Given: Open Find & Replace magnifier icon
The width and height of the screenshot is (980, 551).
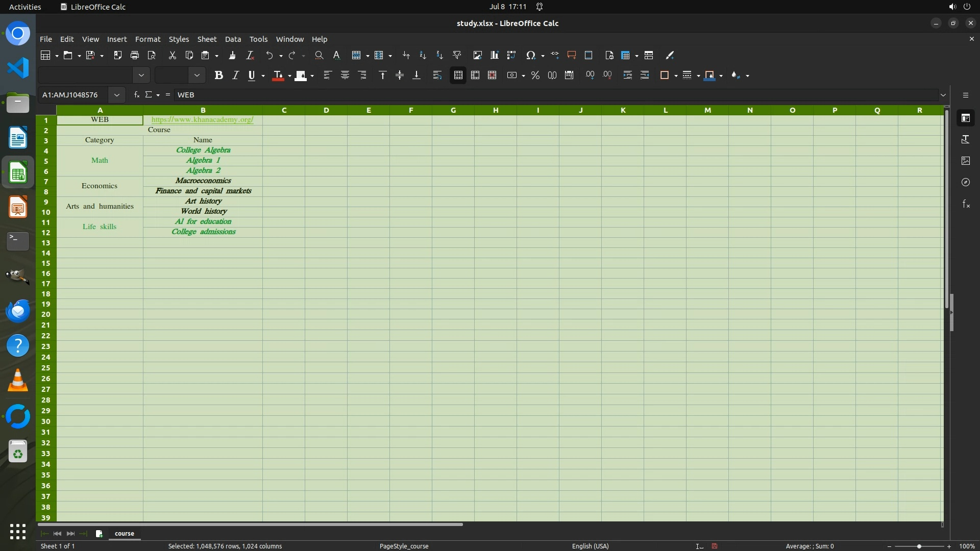Looking at the screenshot, I should [319, 55].
